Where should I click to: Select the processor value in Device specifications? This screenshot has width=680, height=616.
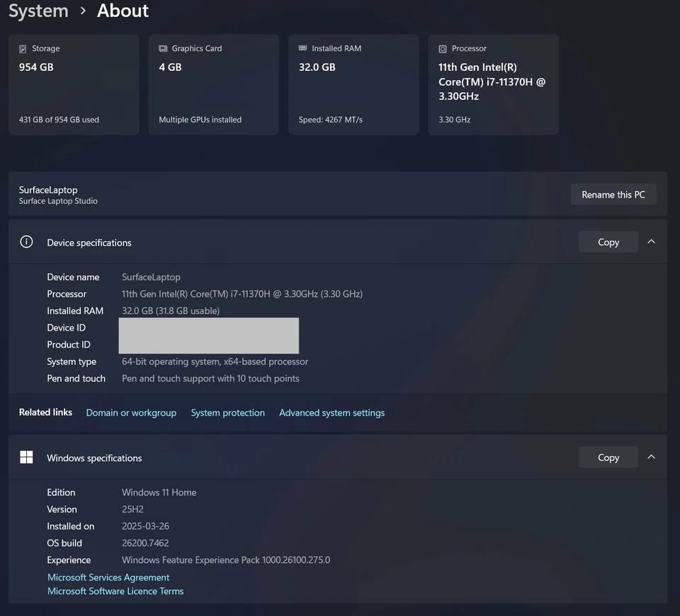[242, 294]
